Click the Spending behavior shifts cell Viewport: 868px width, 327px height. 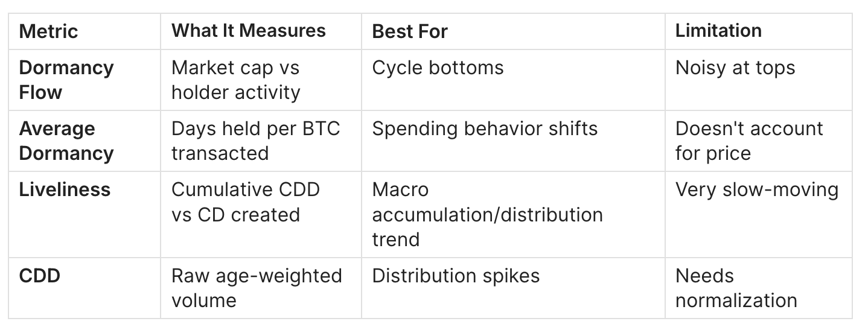(485, 129)
